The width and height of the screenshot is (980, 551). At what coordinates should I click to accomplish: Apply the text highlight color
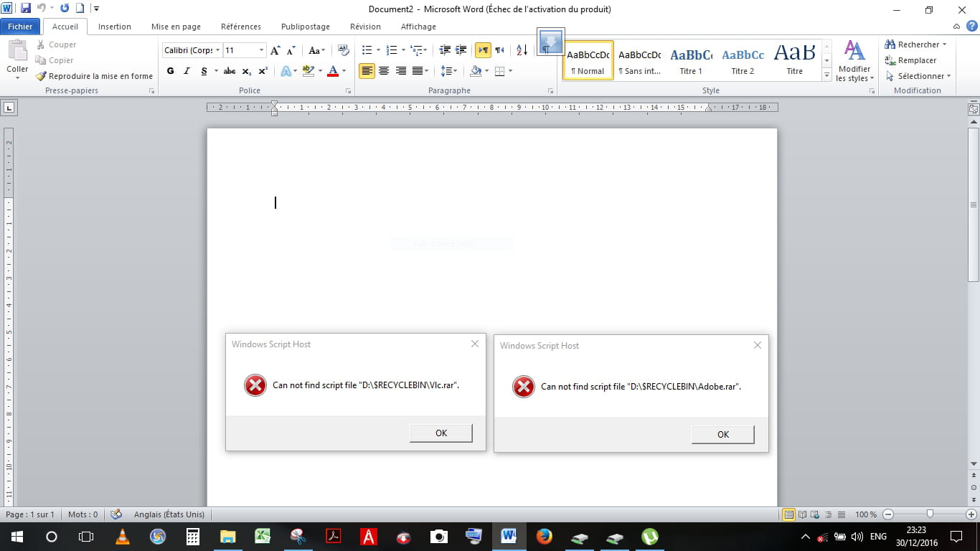(308, 71)
